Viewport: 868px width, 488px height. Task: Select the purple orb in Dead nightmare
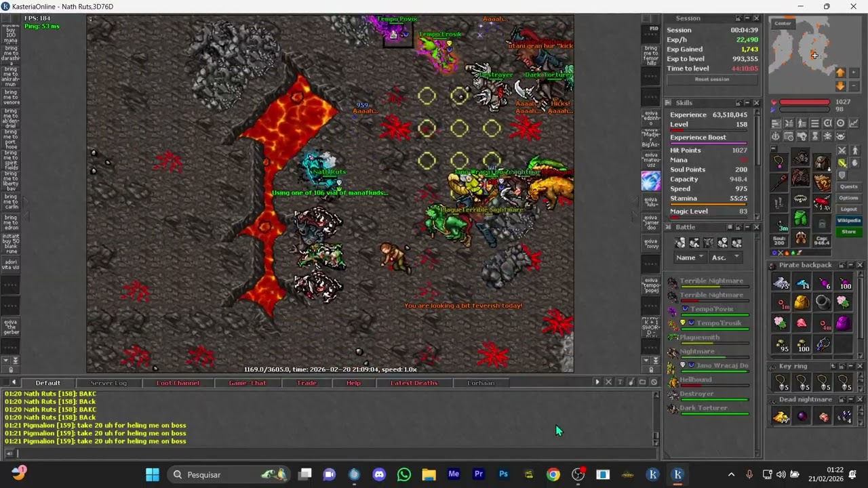coord(802,416)
